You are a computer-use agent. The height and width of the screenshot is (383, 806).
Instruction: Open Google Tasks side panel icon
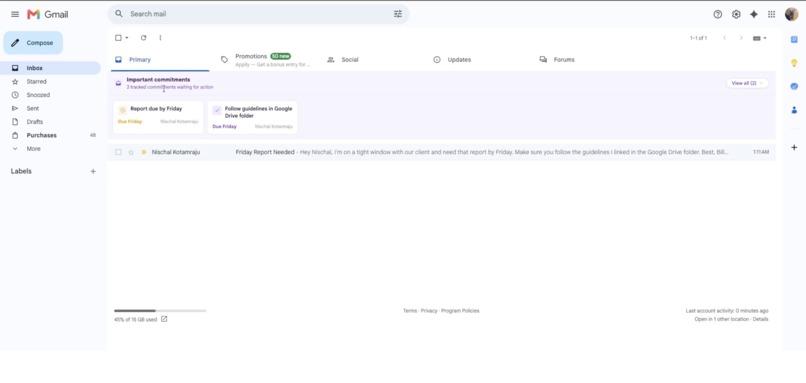(x=794, y=86)
